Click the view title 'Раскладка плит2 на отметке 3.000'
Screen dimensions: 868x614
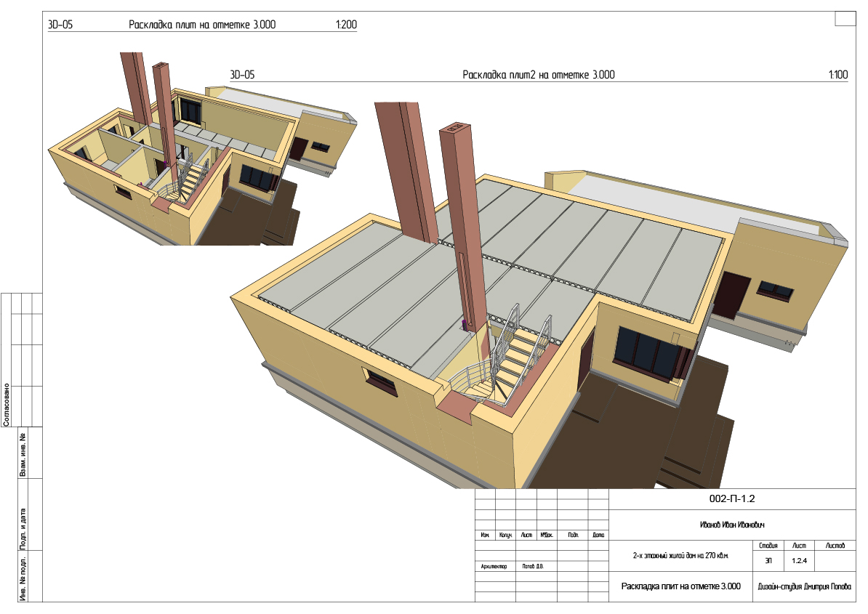539,75
